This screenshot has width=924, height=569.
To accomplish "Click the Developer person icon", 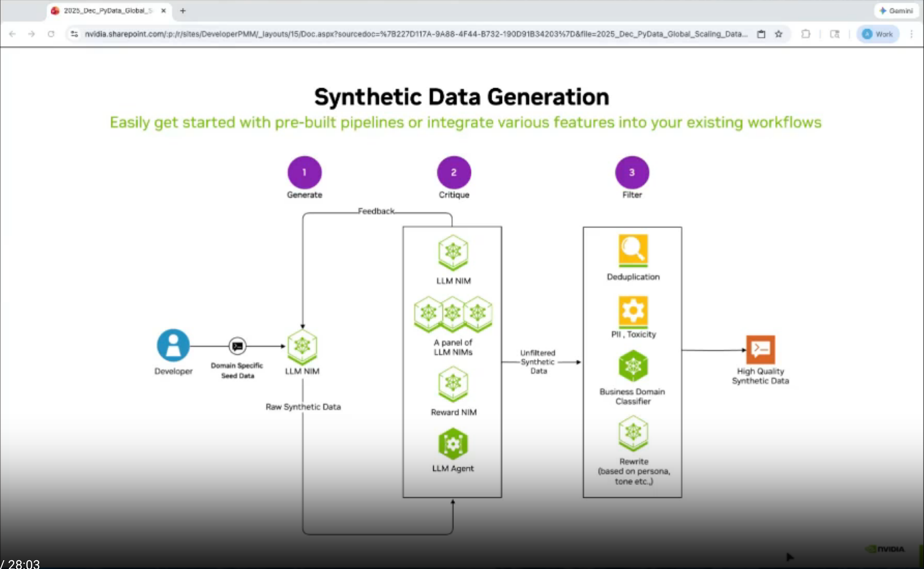I will (x=173, y=345).
